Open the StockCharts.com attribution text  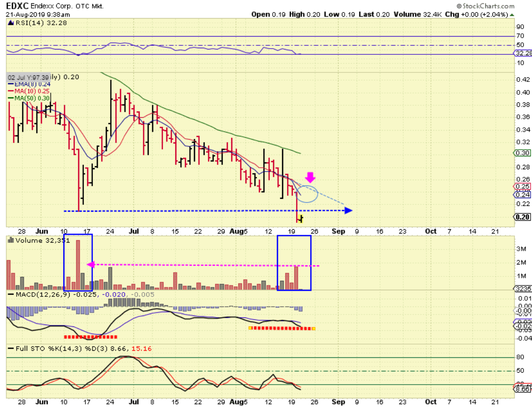tap(485, 6)
